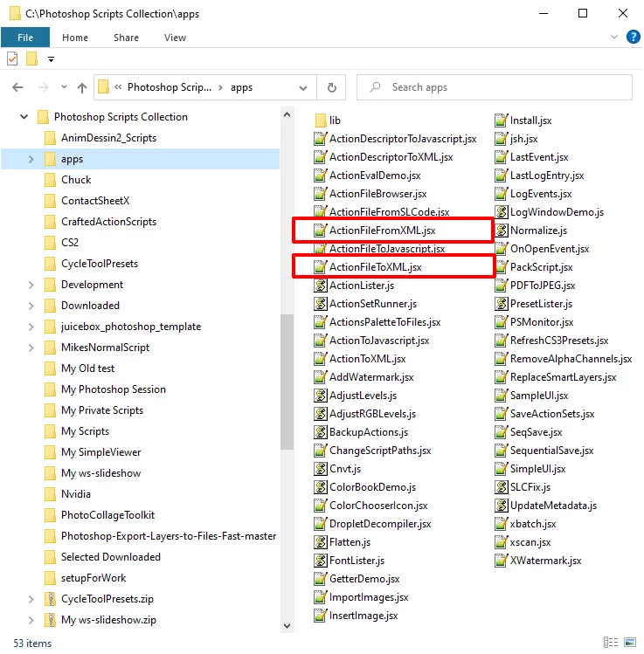644x654 pixels.
Task: Select the Chuck folder in tree
Action: coord(76,180)
